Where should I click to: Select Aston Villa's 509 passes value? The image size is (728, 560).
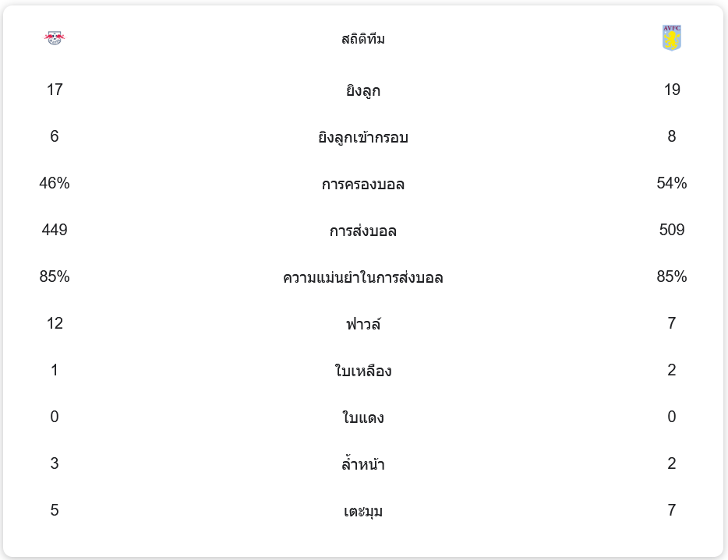tap(672, 230)
